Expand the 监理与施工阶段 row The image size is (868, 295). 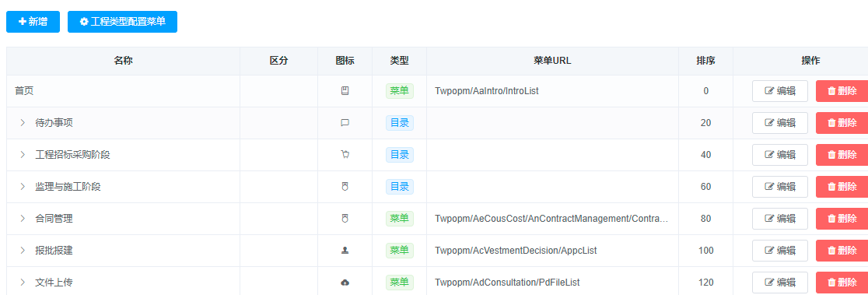[x=23, y=187]
